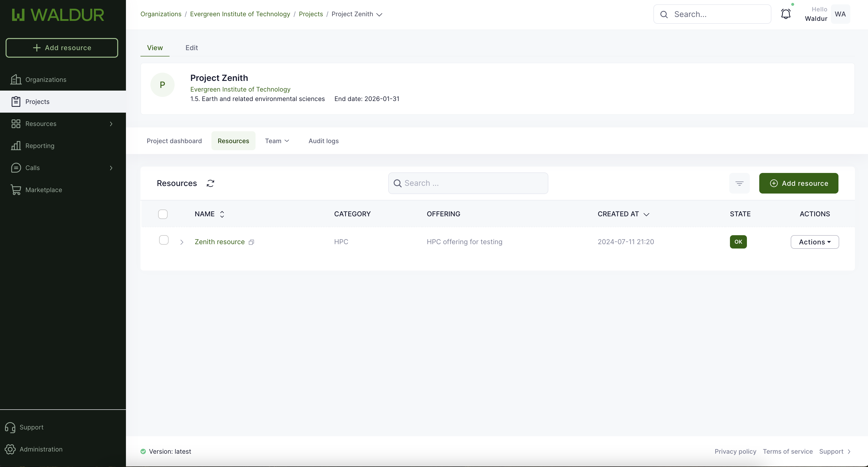868x467 pixels.
Task: Open Marketplace via cart icon
Action: click(16, 190)
